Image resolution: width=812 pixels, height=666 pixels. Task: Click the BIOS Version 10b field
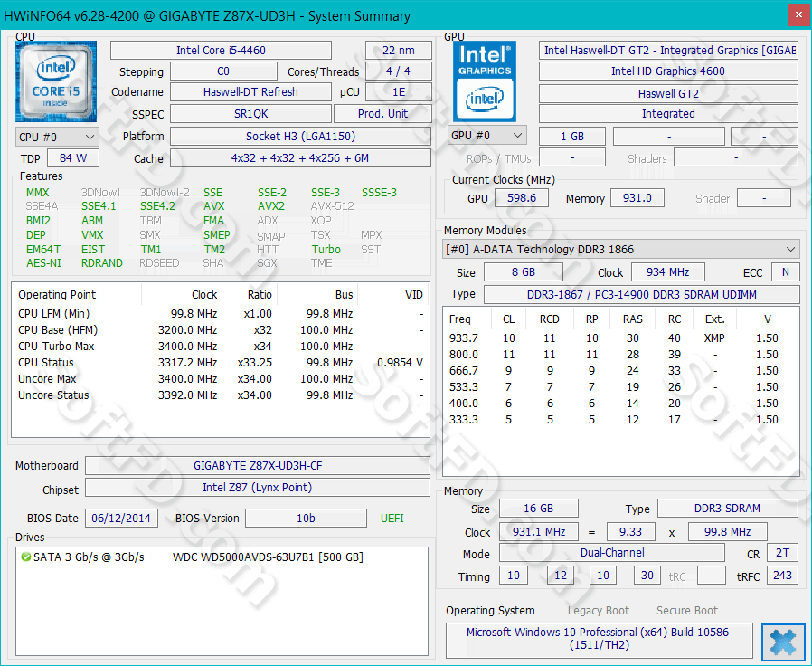click(x=306, y=519)
